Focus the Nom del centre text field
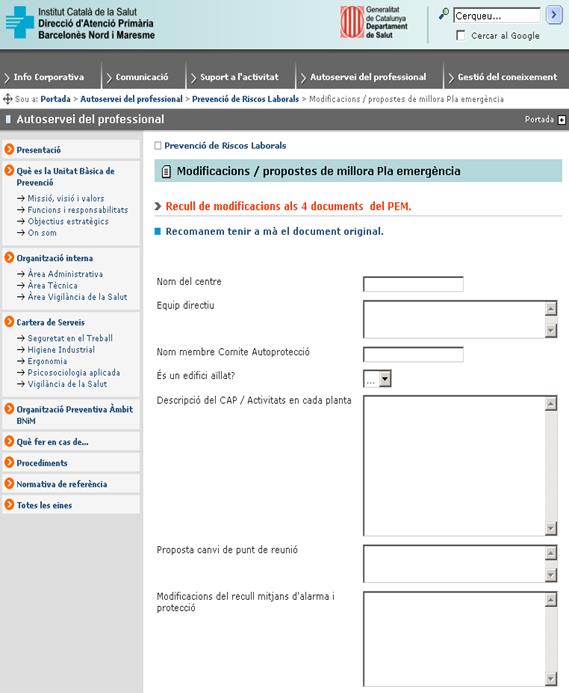The height and width of the screenshot is (693, 569). (413, 284)
